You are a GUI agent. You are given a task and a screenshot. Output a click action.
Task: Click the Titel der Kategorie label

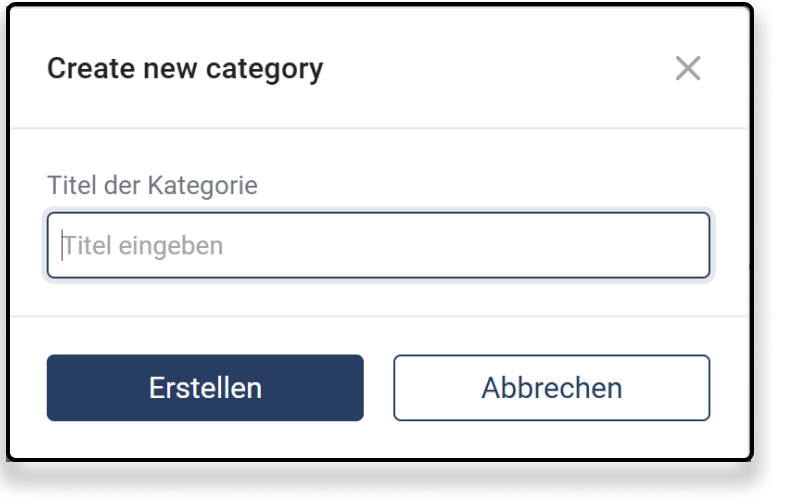152,185
